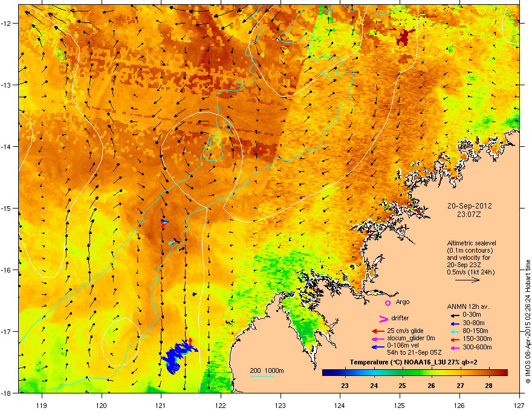Click the latitude axis label -18

pyautogui.click(x=6, y=393)
